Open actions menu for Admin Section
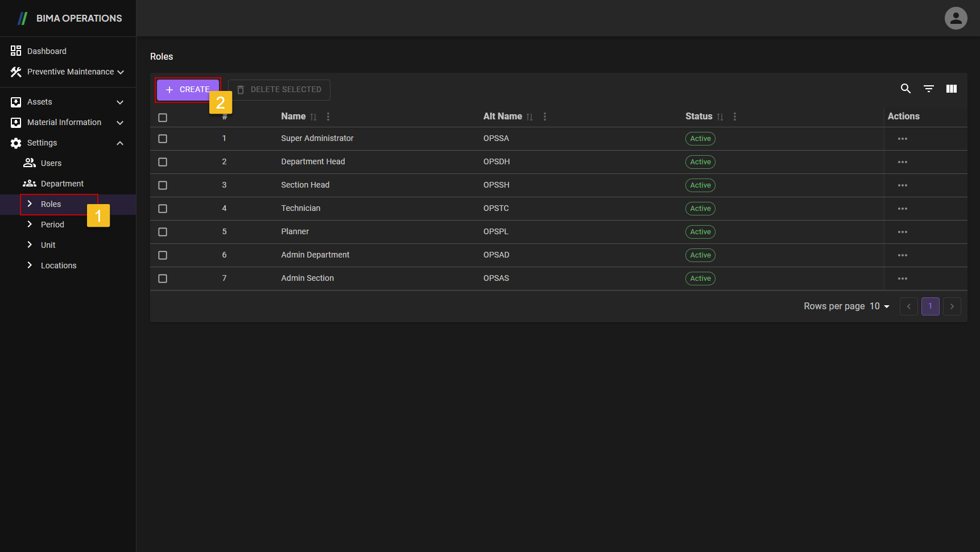 pyautogui.click(x=902, y=279)
